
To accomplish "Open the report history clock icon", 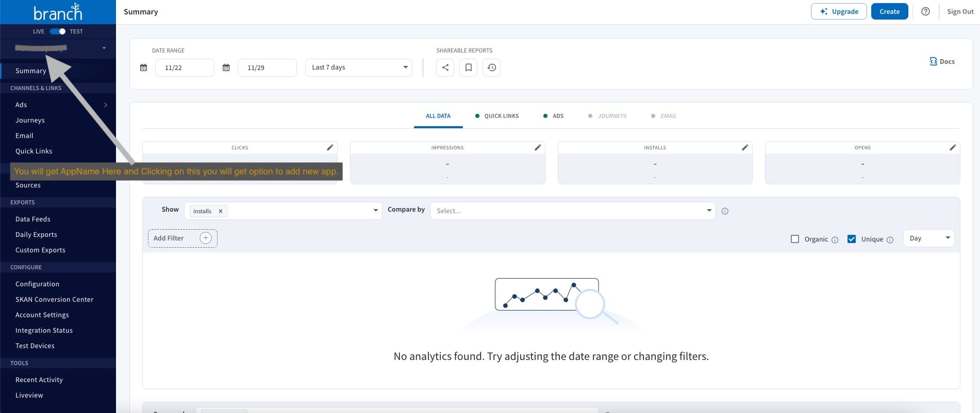I will 491,67.
